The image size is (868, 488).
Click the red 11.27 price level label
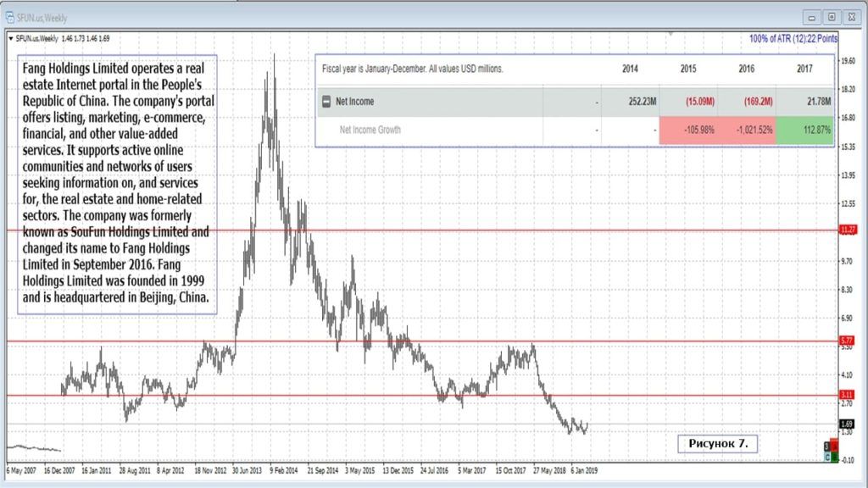[846, 230]
